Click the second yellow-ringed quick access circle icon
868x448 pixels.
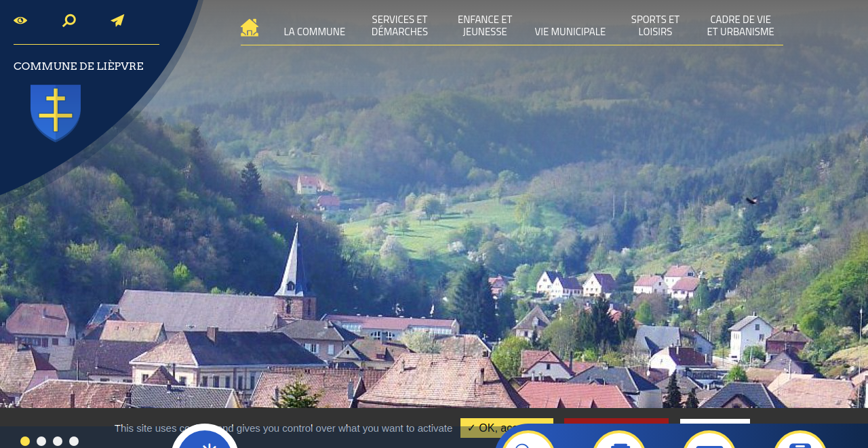click(x=618, y=441)
